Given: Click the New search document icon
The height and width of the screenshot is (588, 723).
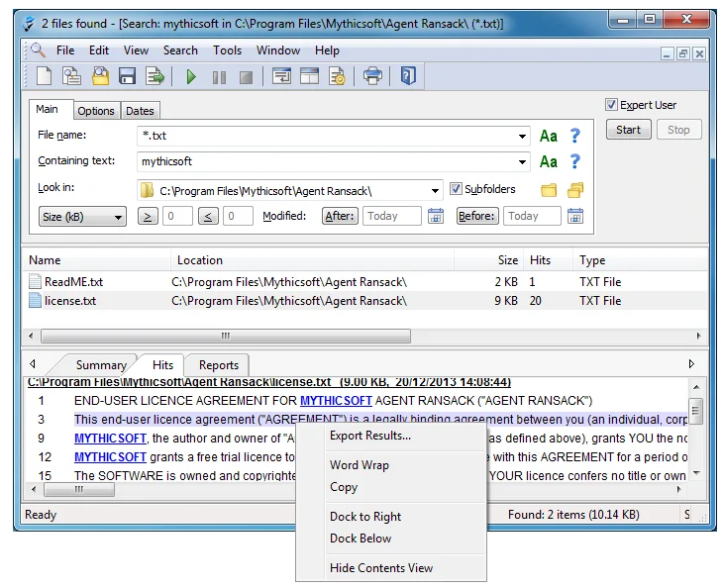Looking at the screenshot, I should point(44,76).
